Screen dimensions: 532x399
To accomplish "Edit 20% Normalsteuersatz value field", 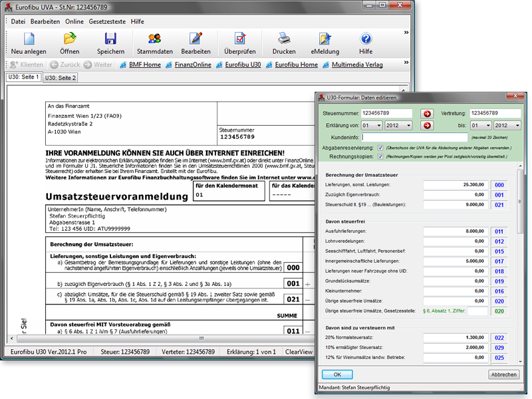I will point(456,338).
